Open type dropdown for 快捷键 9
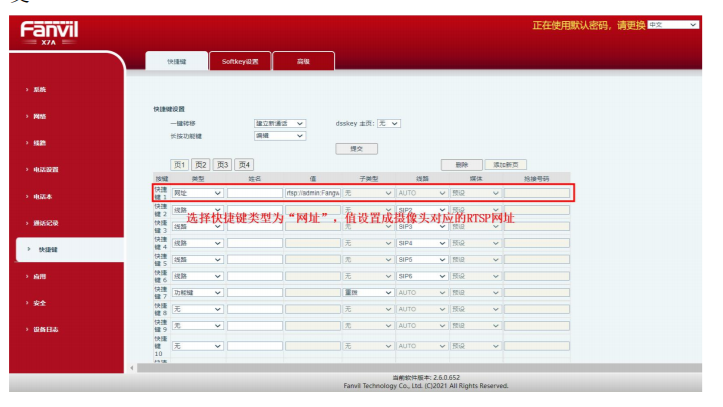The width and height of the screenshot is (723, 407). (x=197, y=326)
